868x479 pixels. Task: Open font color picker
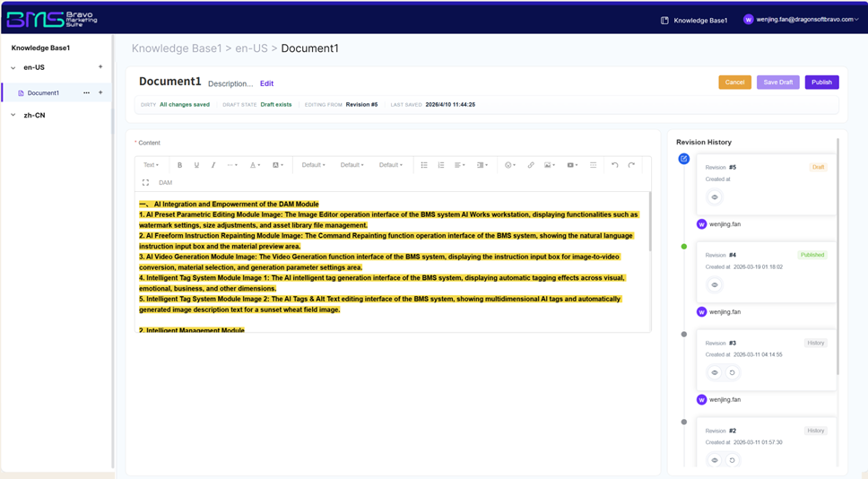[255, 165]
